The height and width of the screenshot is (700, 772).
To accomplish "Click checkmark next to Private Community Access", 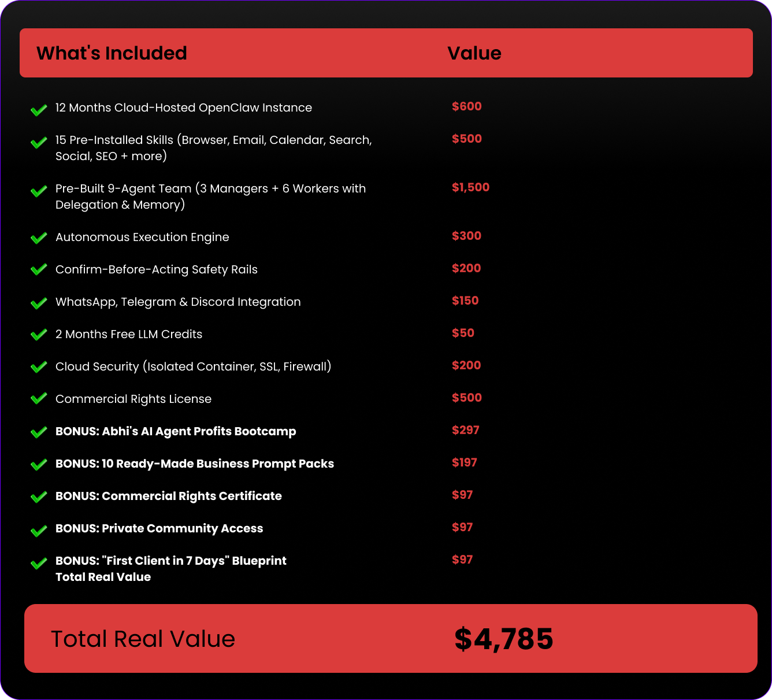I will tap(39, 531).
